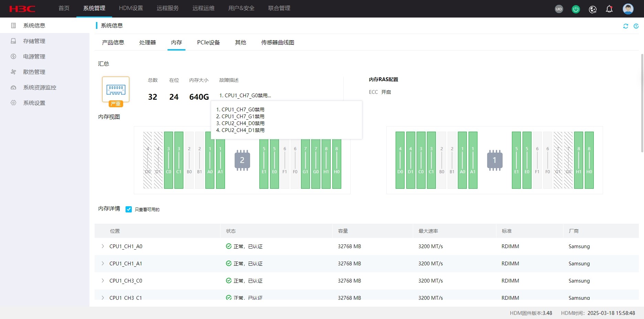Open the help question mark icon
The width and height of the screenshot is (644, 319).
coord(636,26)
